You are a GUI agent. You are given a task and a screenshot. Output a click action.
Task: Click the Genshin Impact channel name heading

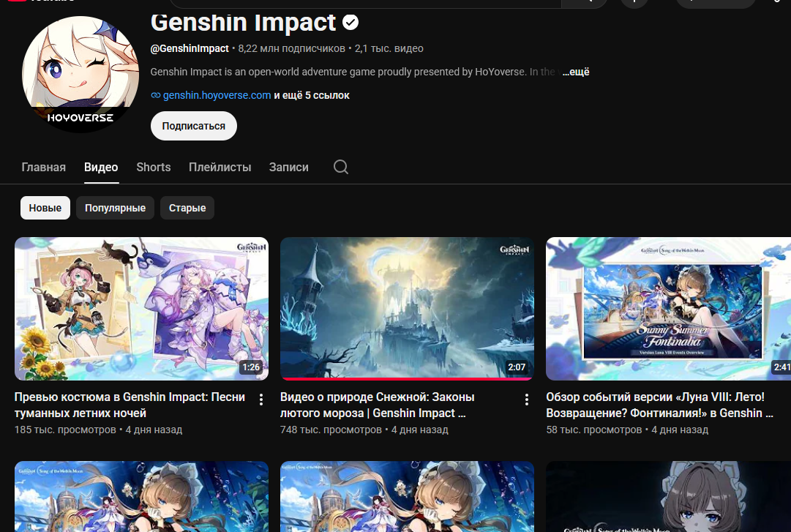click(243, 22)
